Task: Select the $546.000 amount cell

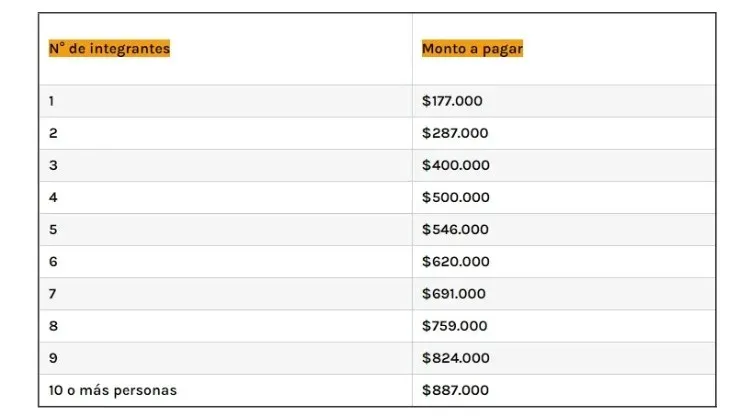Action: [x=455, y=229]
